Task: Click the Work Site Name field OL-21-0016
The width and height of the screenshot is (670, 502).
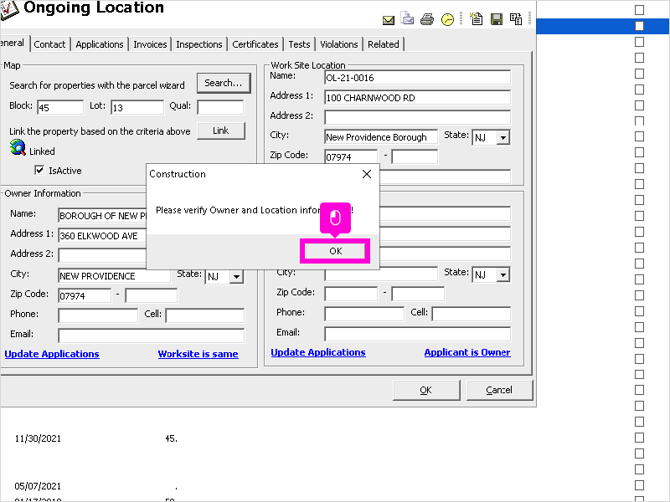Action: [417, 78]
